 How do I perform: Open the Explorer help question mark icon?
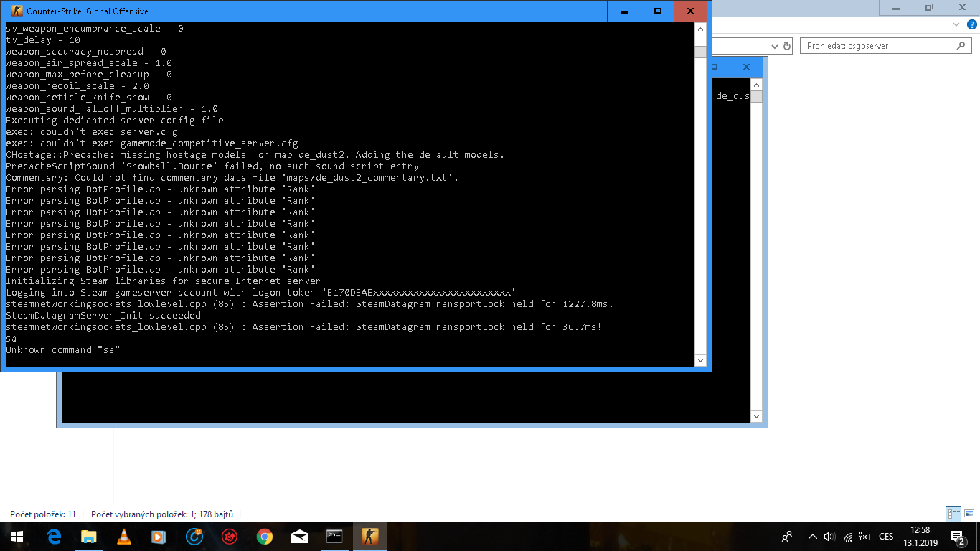click(x=970, y=24)
